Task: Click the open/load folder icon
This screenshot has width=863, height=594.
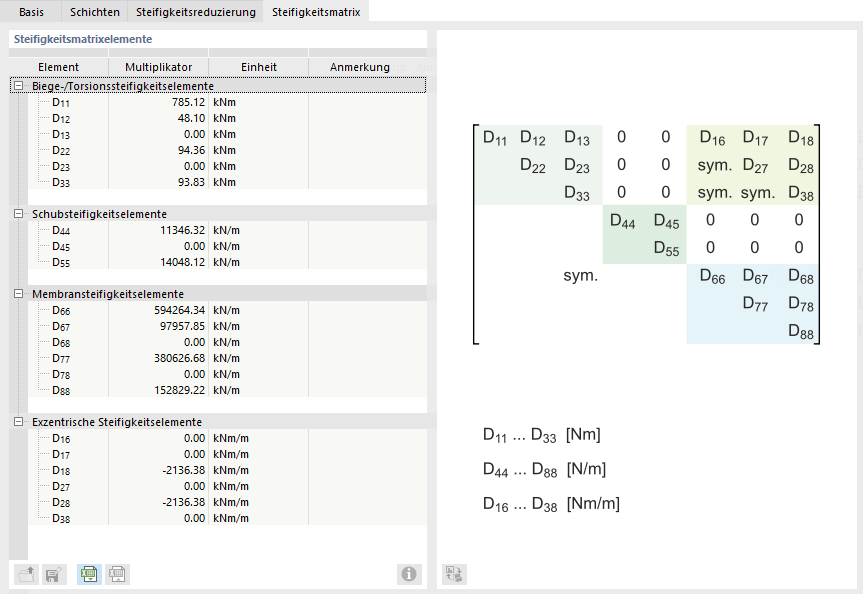Action: (x=27, y=574)
